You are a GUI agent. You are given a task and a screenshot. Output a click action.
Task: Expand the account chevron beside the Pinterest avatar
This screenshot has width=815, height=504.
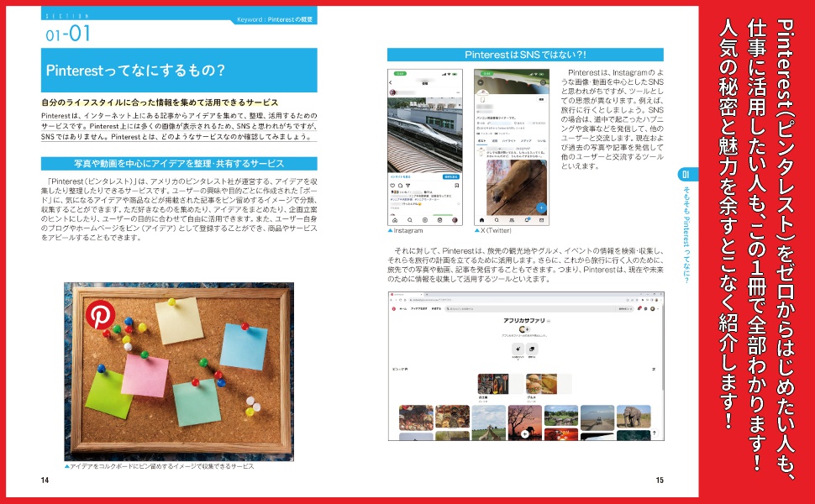pyautogui.click(x=658, y=308)
